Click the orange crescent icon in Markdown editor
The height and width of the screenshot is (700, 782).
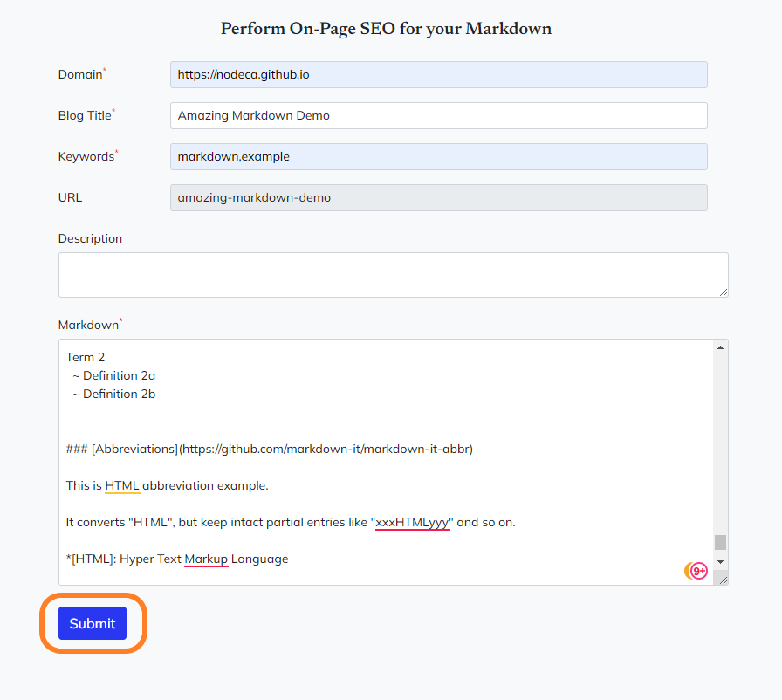[x=689, y=572]
